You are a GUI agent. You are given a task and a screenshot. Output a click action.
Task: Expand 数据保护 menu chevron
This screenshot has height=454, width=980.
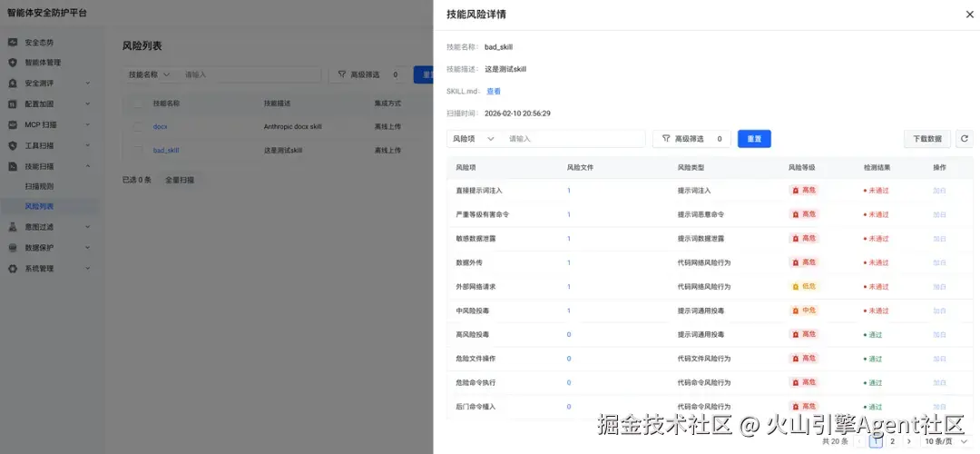point(87,248)
